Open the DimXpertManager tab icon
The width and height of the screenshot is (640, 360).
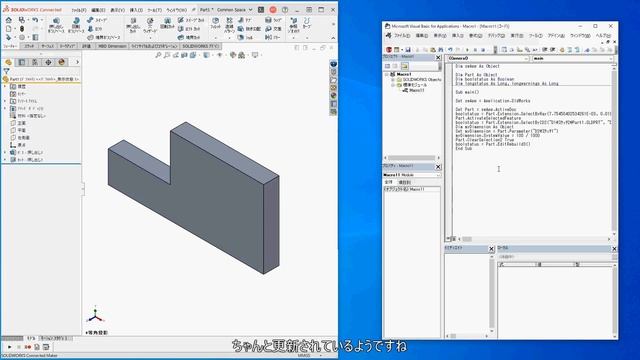[48, 62]
